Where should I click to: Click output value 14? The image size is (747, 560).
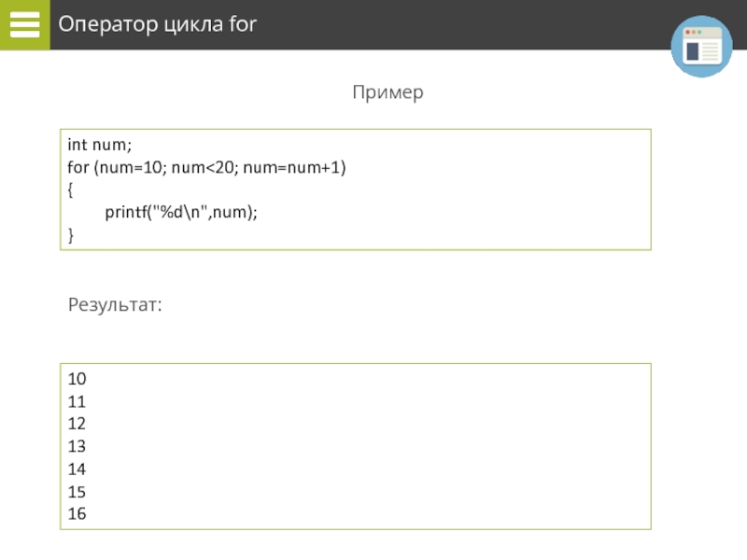pyautogui.click(x=77, y=469)
